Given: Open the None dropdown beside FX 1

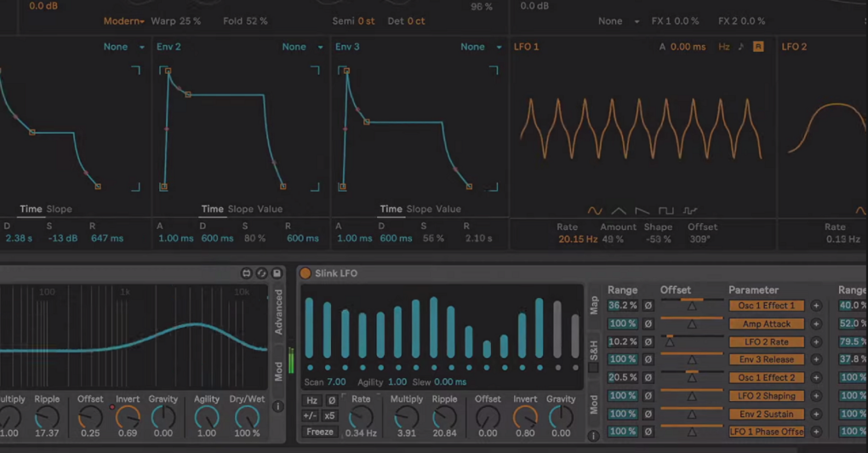Looking at the screenshot, I should (619, 21).
